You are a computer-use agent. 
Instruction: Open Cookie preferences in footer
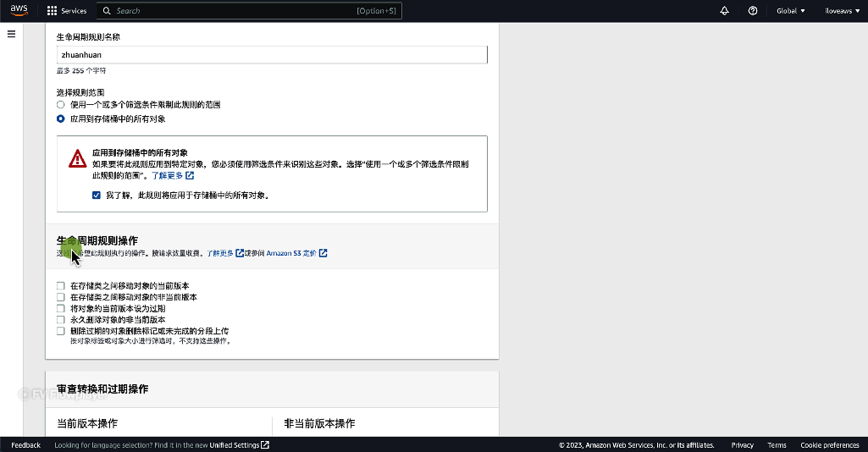(829, 445)
